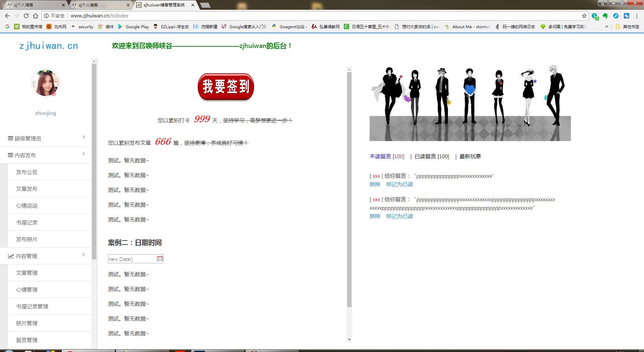Collapse 内容管理 menu chevron
The height and width of the screenshot is (352, 644).
[84, 255]
